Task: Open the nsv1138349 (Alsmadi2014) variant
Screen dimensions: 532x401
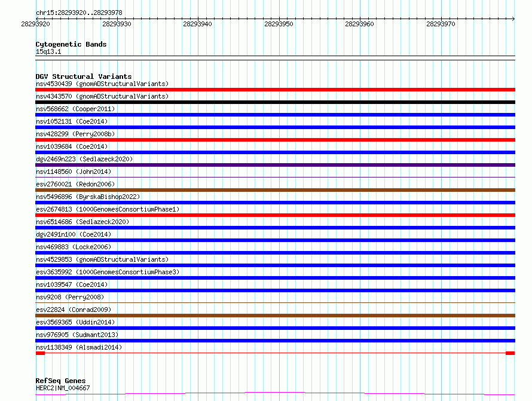Action: click(78, 347)
